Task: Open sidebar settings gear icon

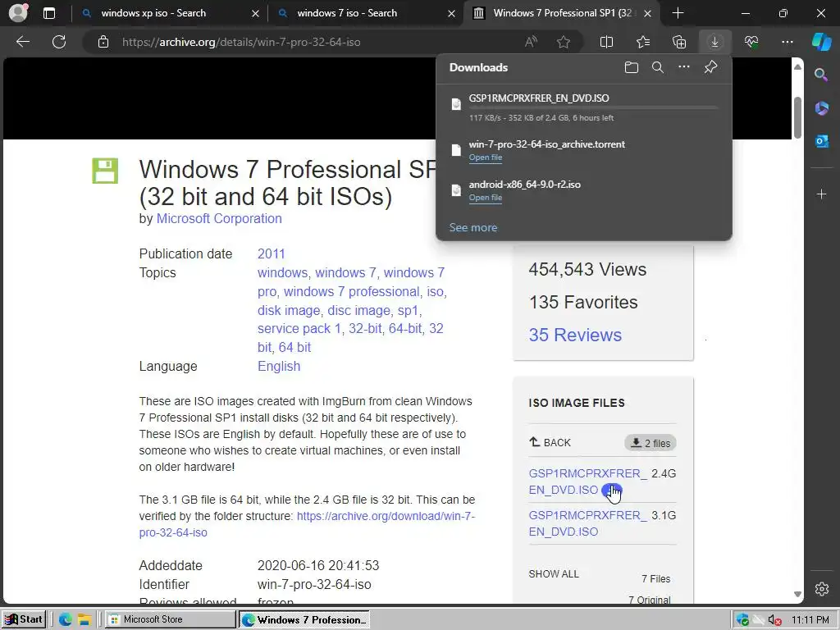Action: (822, 589)
